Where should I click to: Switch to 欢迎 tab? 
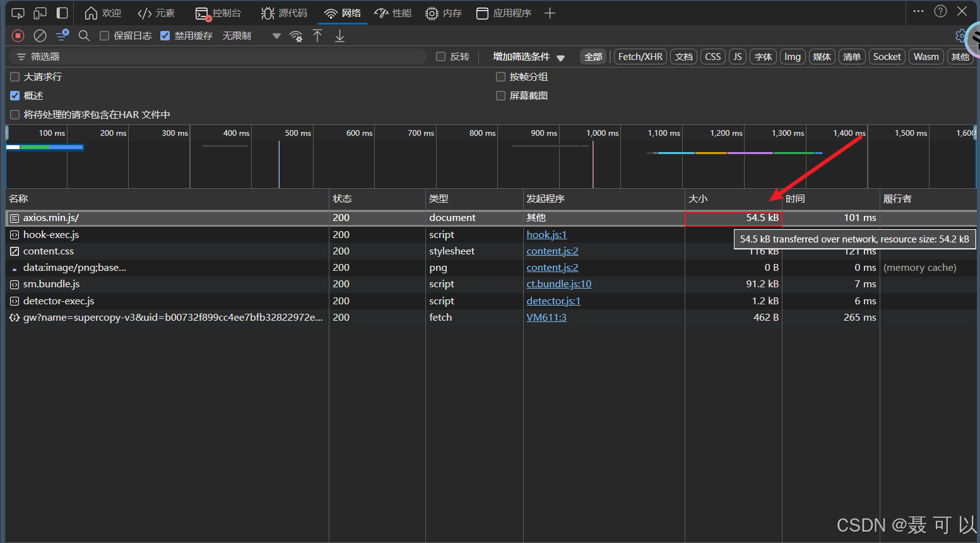[x=103, y=13]
